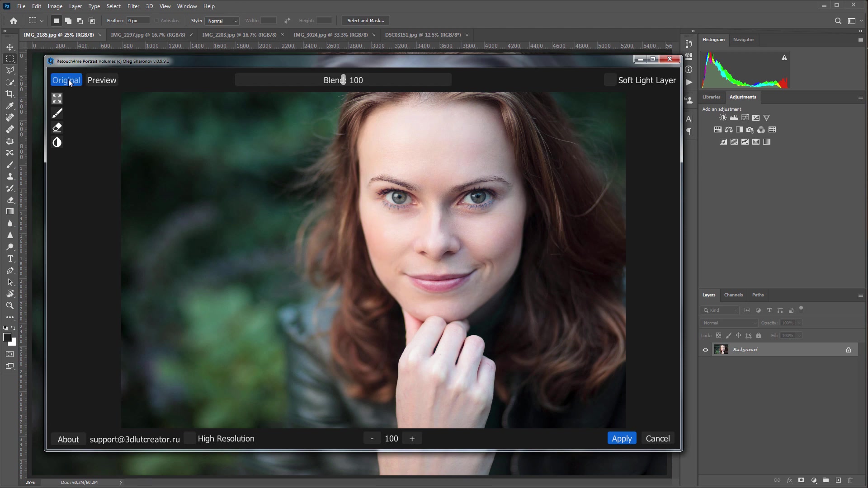Toggle Normal blend mode dropdown
Image resolution: width=868 pixels, height=488 pixels.
coord(726,322)
